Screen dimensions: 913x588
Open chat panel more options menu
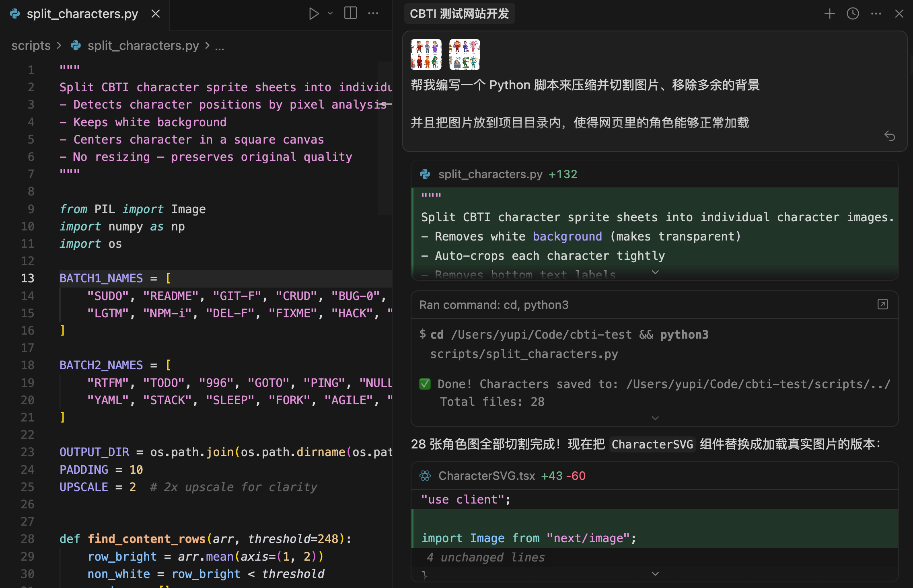876,14
